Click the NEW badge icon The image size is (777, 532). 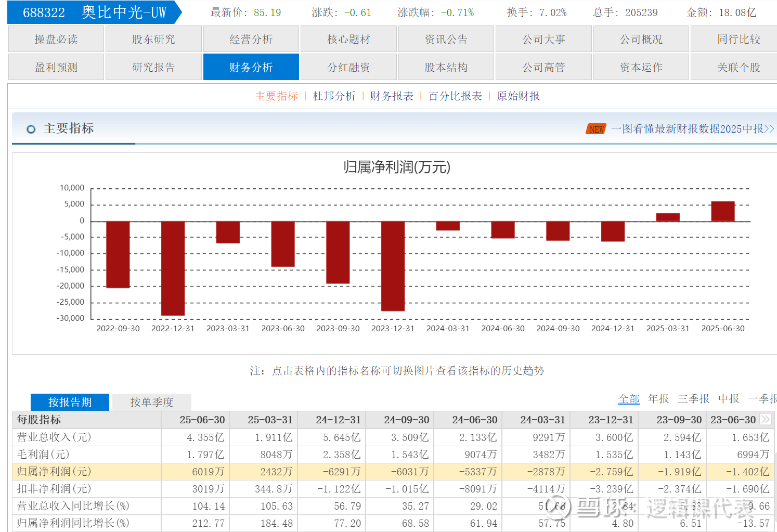[x=596, y=129]
